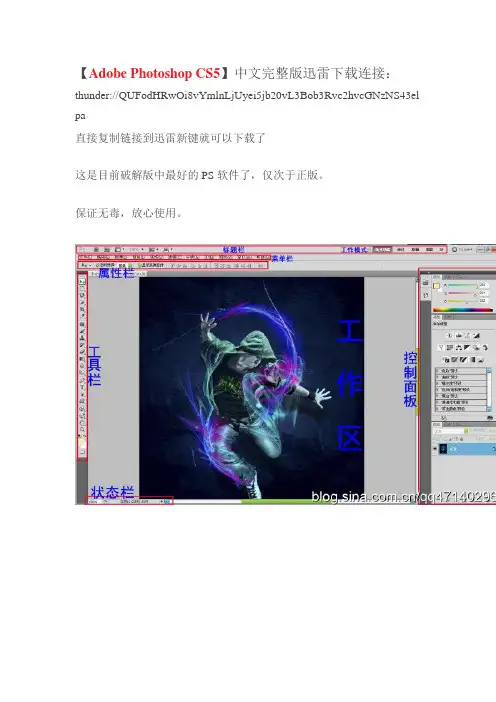Viewport: 496px width, 702px height.
Task: Add a Brightness/Contrast adjustment
Action: point(450,335)
